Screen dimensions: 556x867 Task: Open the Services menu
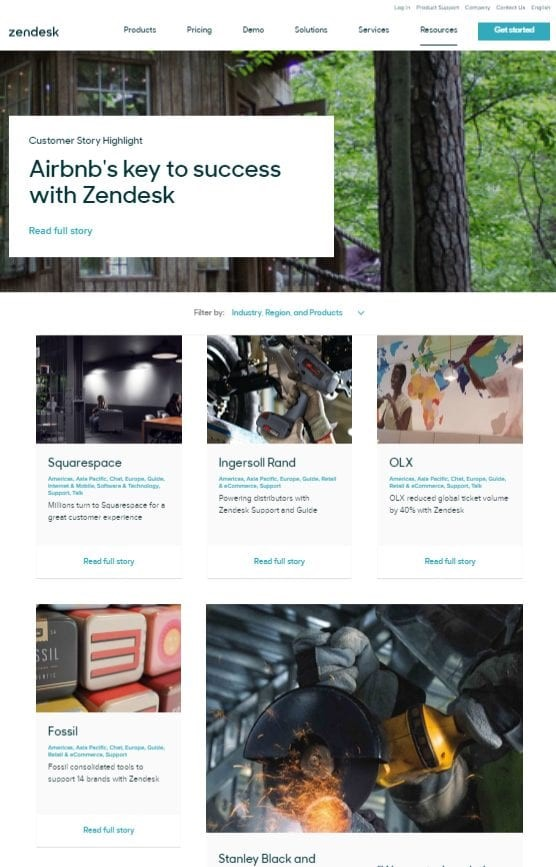(374, 30)
